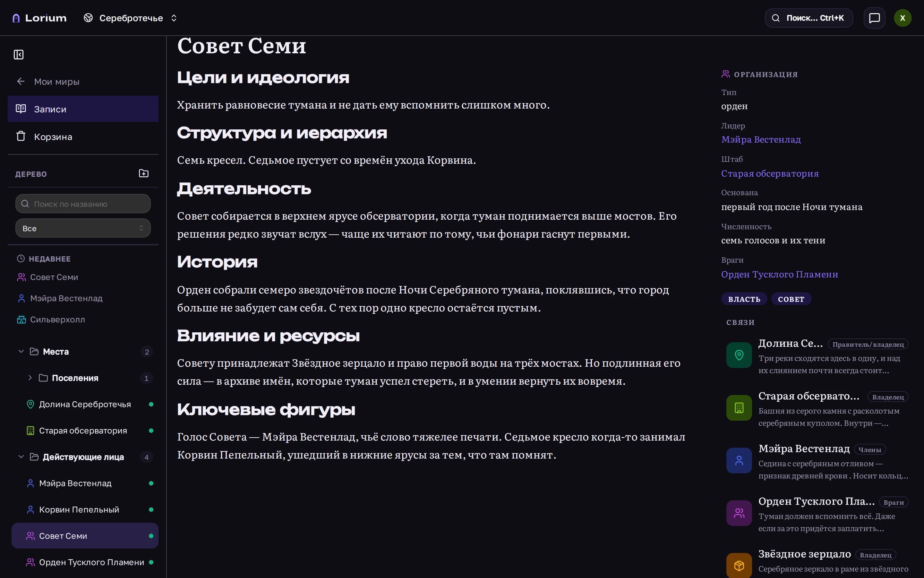The image size is (924, 578).
Task: Open Корвин Пепельный in the tree
Action: [85, 510]
